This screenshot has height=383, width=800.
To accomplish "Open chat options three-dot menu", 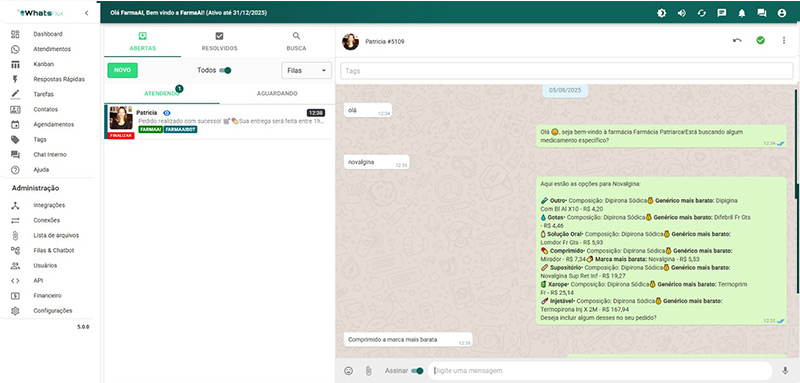I will point(784,40).
